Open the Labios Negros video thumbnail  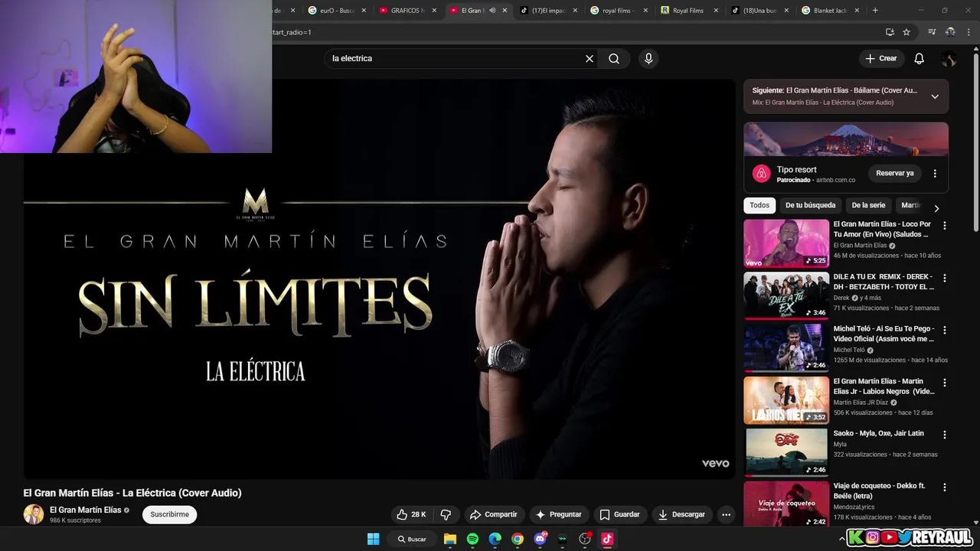786,400
